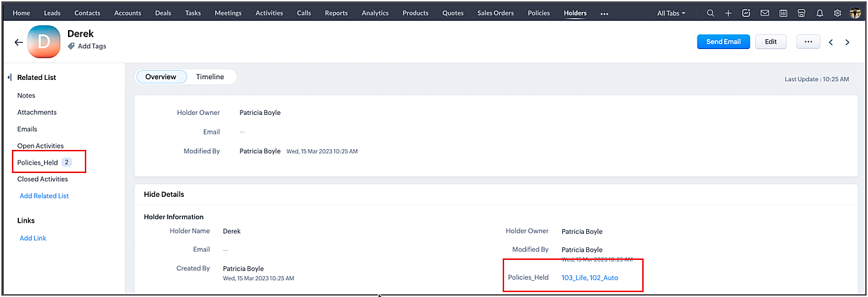Image resolution: width=868 pixels, height=297 pixels.
Task: Click the Last Update 10:25 AM text
Action: (817, 80)
